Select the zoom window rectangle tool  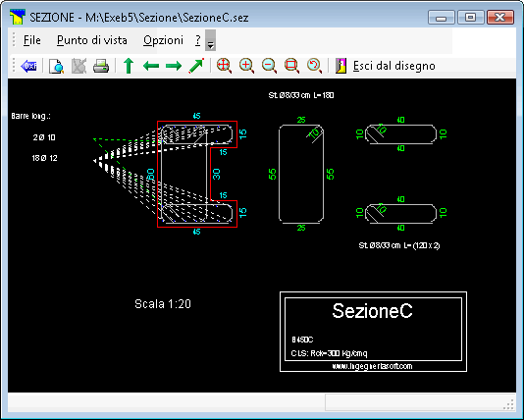(x=291, y=66)
